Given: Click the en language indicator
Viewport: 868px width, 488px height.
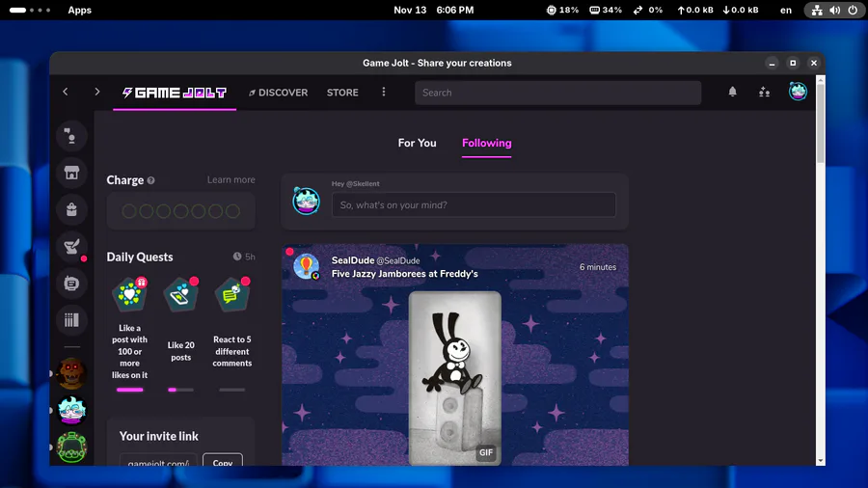Looking at the screenshot, I should (x=785, y=10).
